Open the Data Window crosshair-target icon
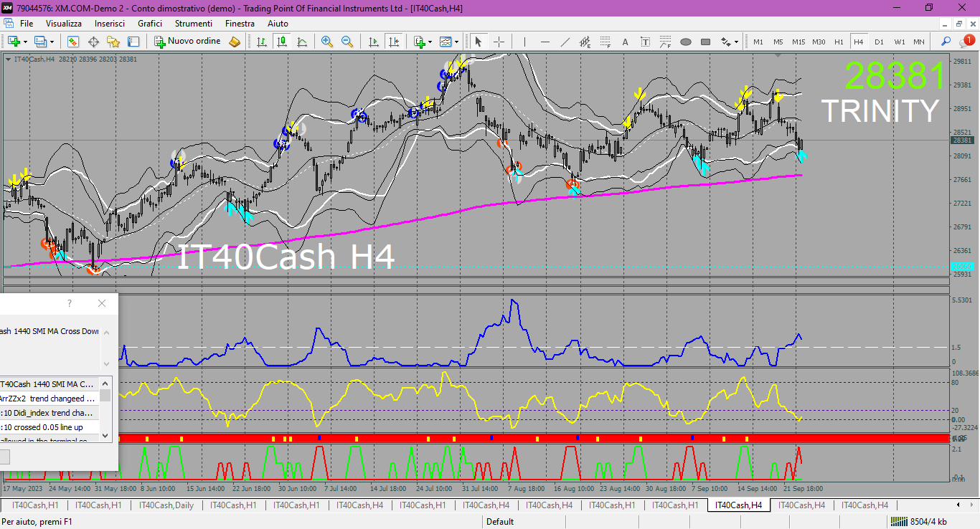Image resolution: width=980 pixels, height=529 pixels. click(93, 42)
